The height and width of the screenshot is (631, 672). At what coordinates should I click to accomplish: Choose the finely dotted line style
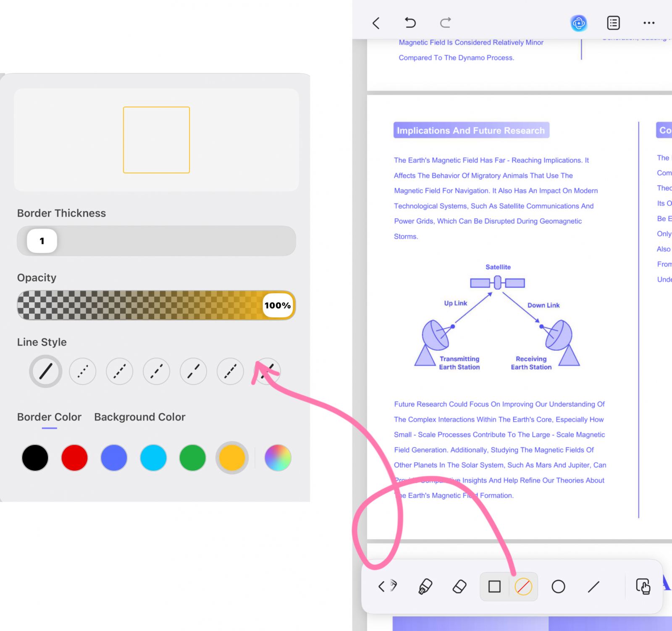(83, 372)
